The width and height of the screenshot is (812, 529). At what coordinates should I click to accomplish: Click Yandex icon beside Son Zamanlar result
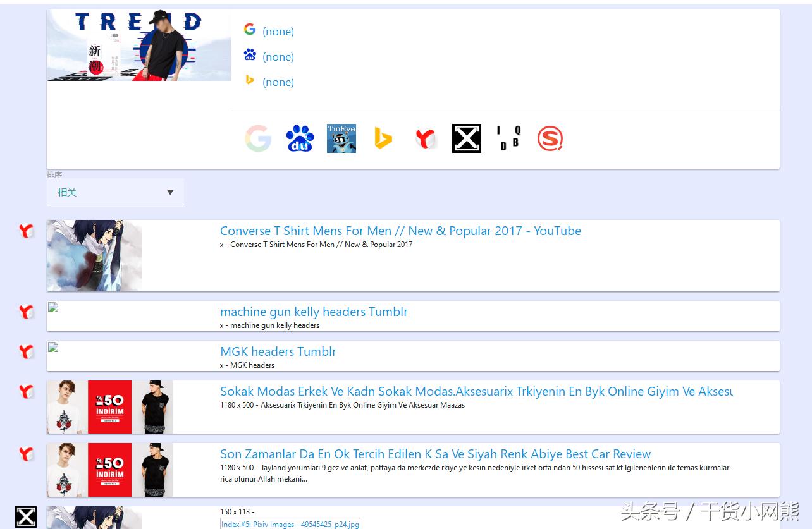pyautogui.click(x=26, y=454)
